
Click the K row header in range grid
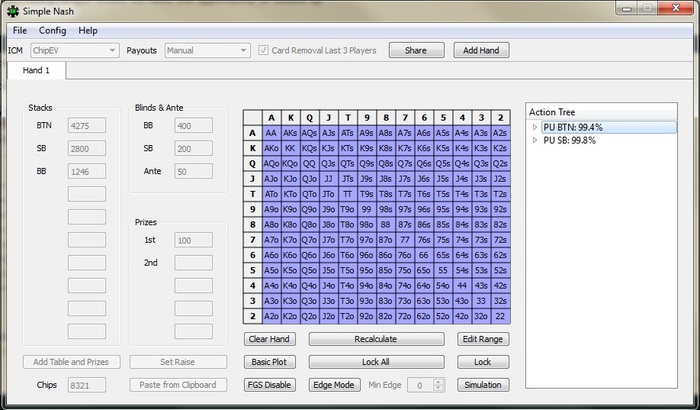[253, 148]
